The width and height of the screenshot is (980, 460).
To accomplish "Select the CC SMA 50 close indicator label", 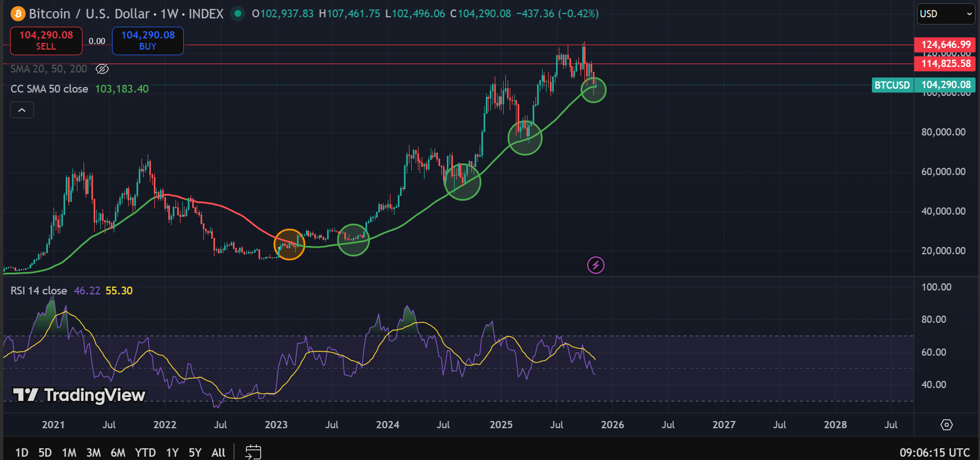I will [49, 89].
